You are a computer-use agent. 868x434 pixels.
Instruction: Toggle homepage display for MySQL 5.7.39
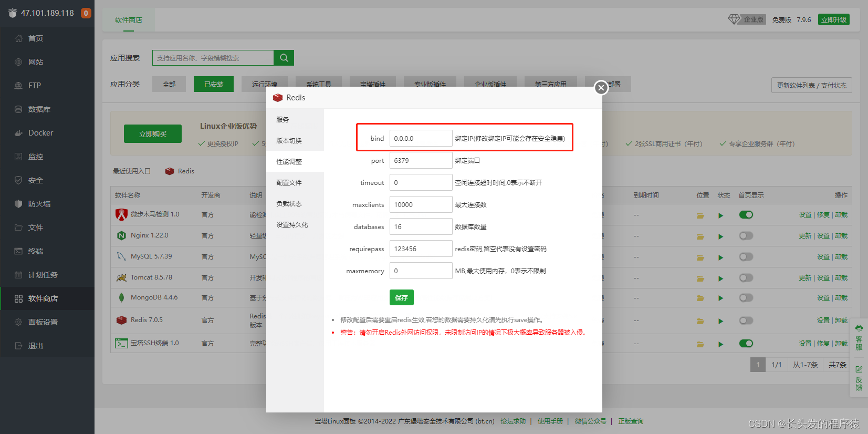746,256
